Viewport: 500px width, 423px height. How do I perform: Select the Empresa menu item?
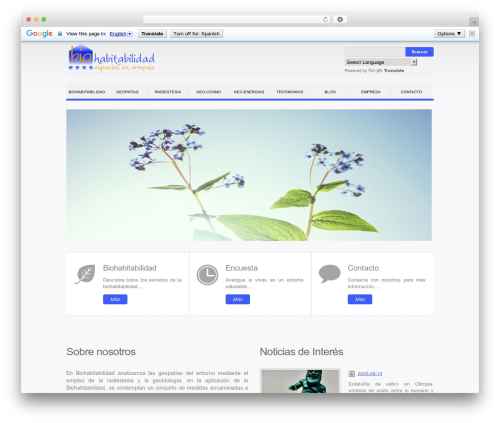pyautogui.click(x=371, y=92)
